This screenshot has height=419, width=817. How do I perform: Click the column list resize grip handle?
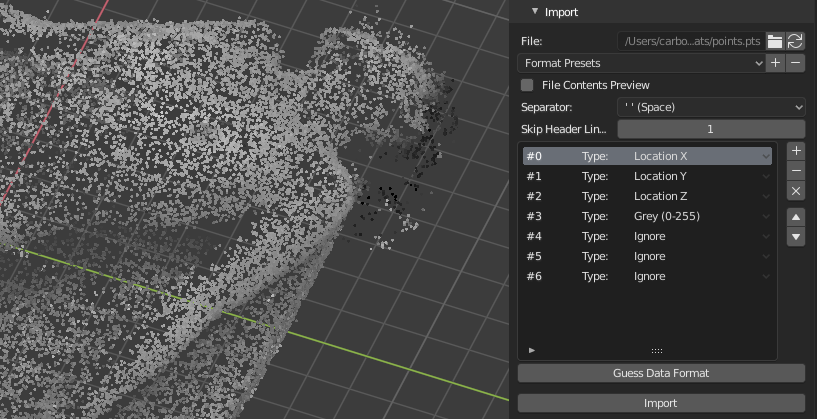coord(657,351)
